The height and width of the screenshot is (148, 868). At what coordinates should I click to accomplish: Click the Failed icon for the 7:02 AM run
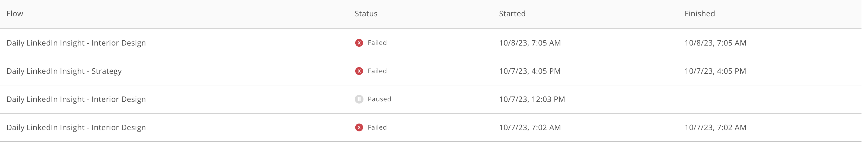point(359,127)
